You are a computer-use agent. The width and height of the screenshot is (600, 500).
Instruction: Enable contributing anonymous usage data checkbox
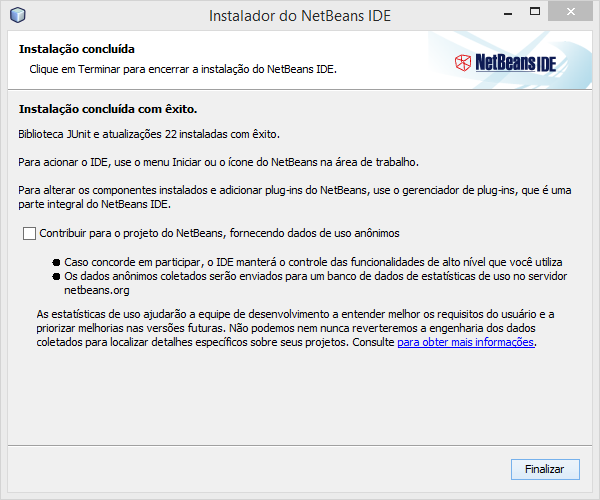pos(29,233)
